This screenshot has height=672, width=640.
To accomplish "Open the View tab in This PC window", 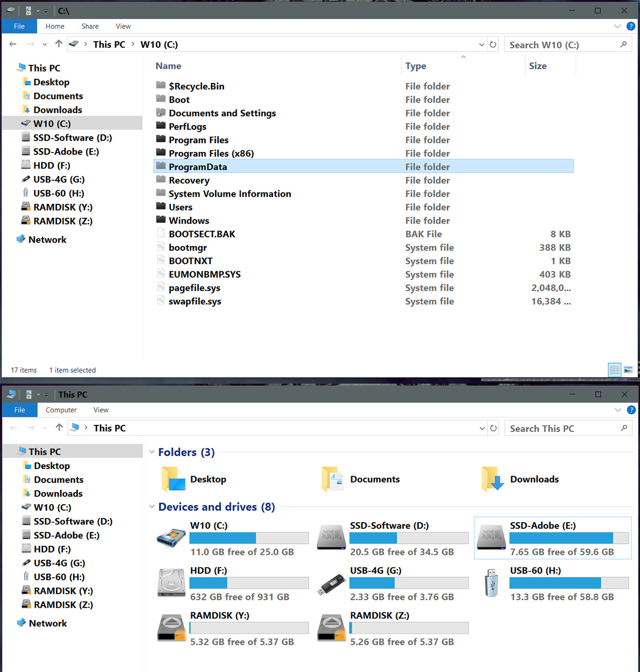I will [101, 410].
